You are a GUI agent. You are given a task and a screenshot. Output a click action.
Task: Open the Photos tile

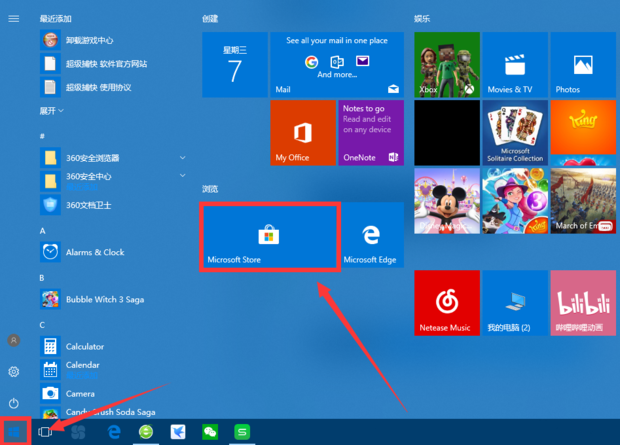pyautogui.click(x=583, y=65)
